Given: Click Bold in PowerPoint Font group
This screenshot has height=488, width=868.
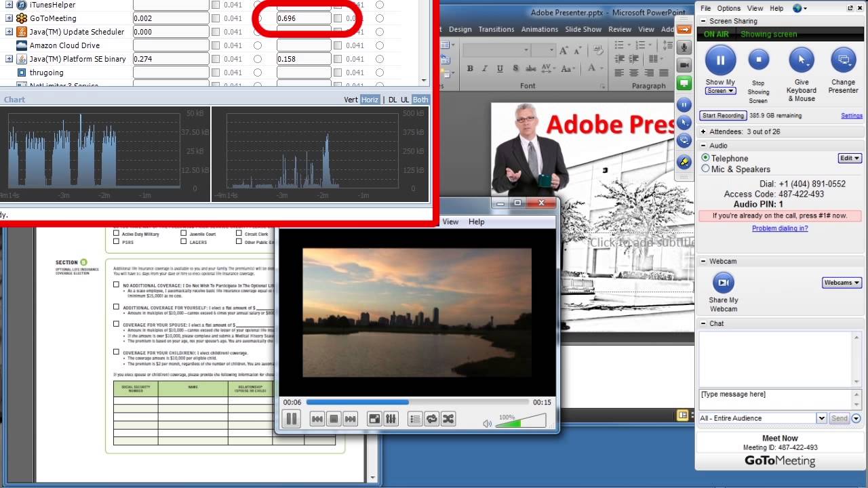Looking at the screenshot, I should 470,68.
